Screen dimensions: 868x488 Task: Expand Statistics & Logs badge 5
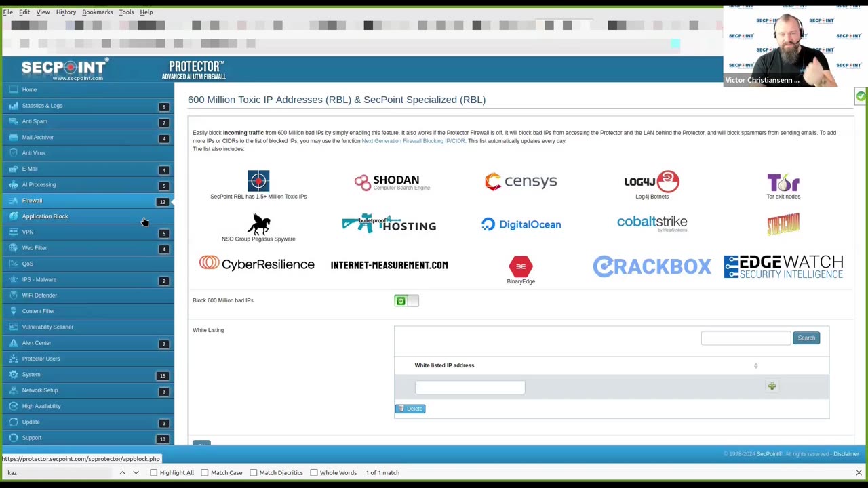163,106
